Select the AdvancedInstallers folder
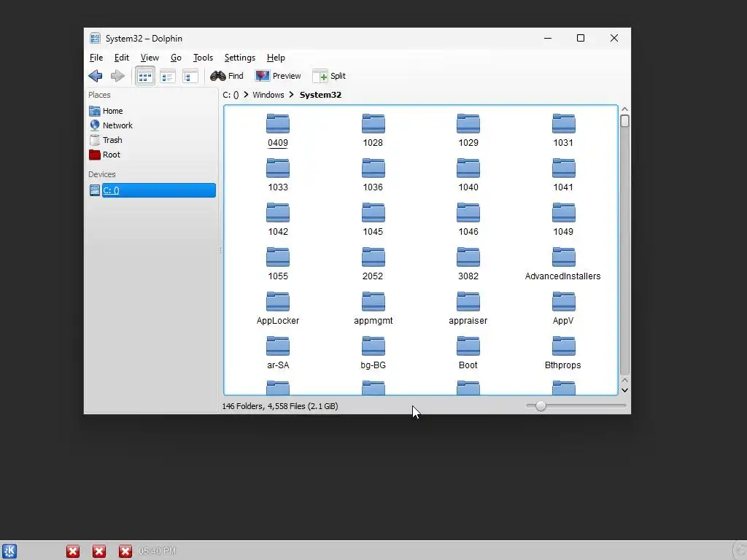The width and height of the screenshot is (747, 560). (x=563, y=264)
